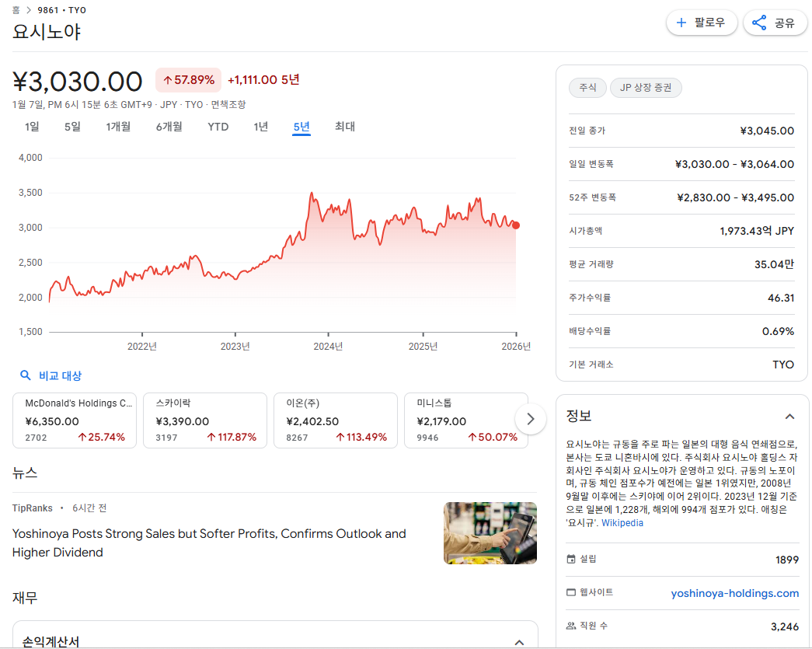
Task: Select the 5일 time range tab
Action: [x=72, y=127]
